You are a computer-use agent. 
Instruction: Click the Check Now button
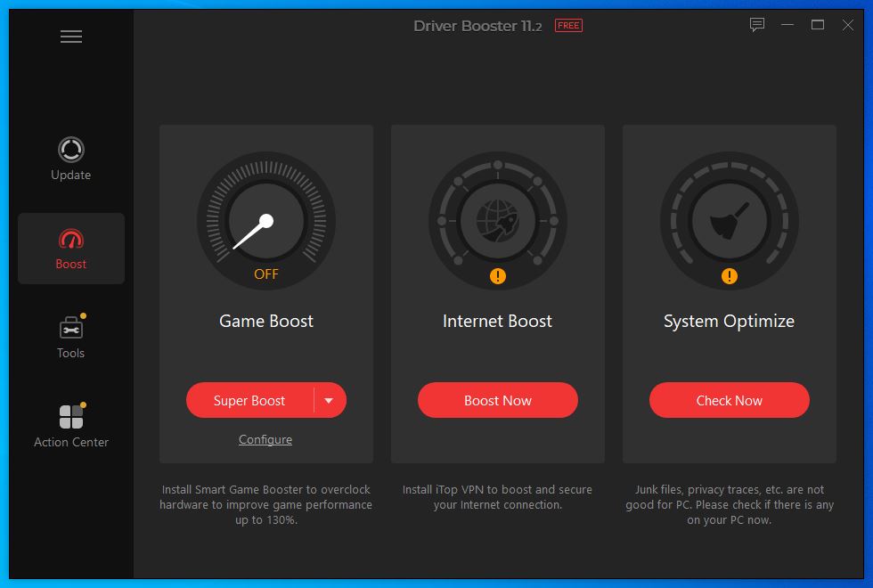point(730,400)
